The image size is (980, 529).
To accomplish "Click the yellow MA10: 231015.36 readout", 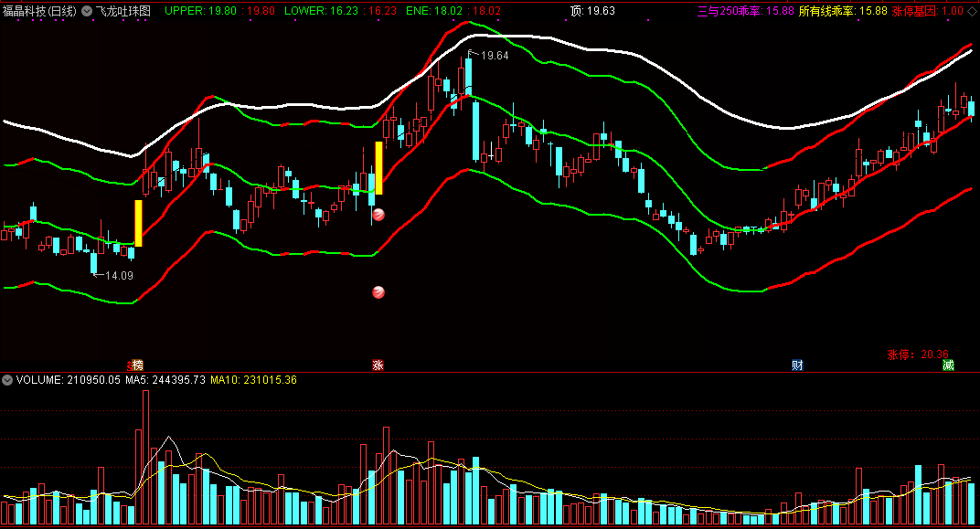I will (253, 380).
